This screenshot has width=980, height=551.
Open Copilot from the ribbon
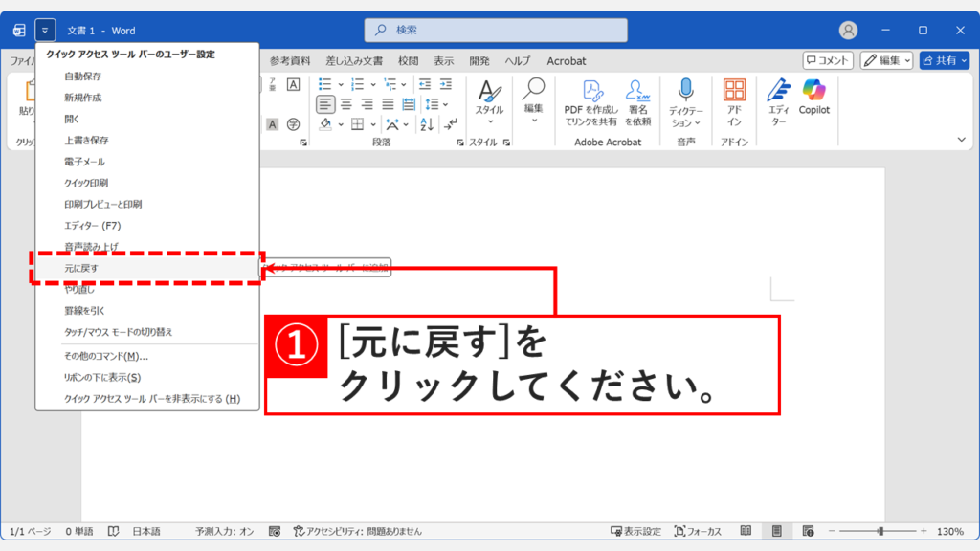[x=814, y=94]
